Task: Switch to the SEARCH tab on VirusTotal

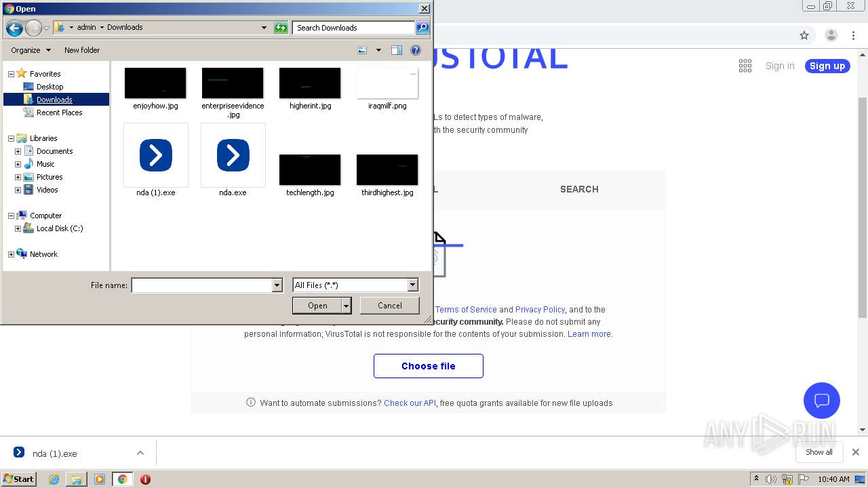Action: pos(579,189)
